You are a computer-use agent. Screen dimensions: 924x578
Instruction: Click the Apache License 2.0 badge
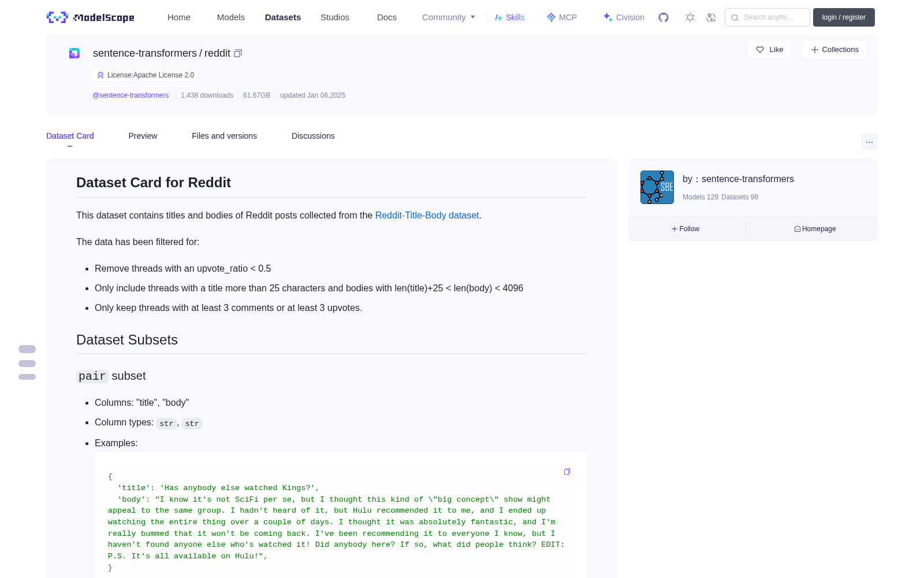pos(145,75)
